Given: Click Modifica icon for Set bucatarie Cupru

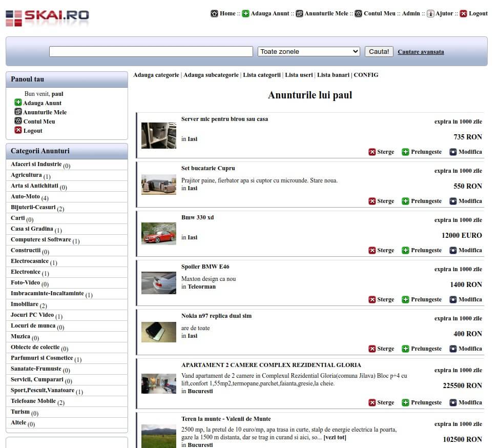Looking at the screenshot, I should pos(453,201).
